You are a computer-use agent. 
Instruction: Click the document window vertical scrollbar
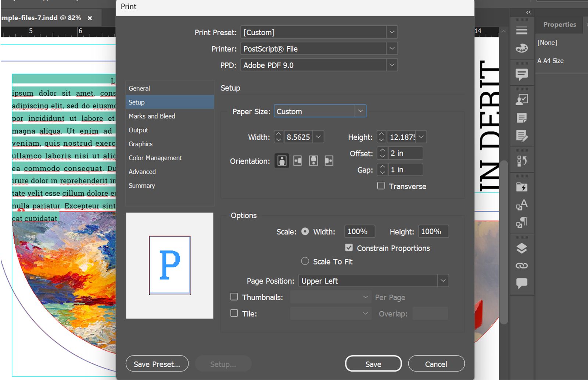pos(504,242)
